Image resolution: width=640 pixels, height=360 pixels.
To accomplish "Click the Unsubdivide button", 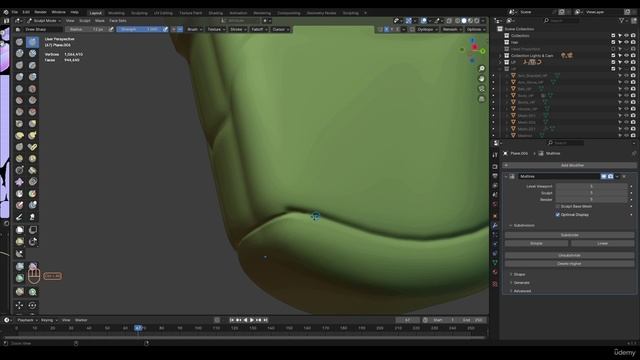I will pyautogui.click(x=570, y=256).
